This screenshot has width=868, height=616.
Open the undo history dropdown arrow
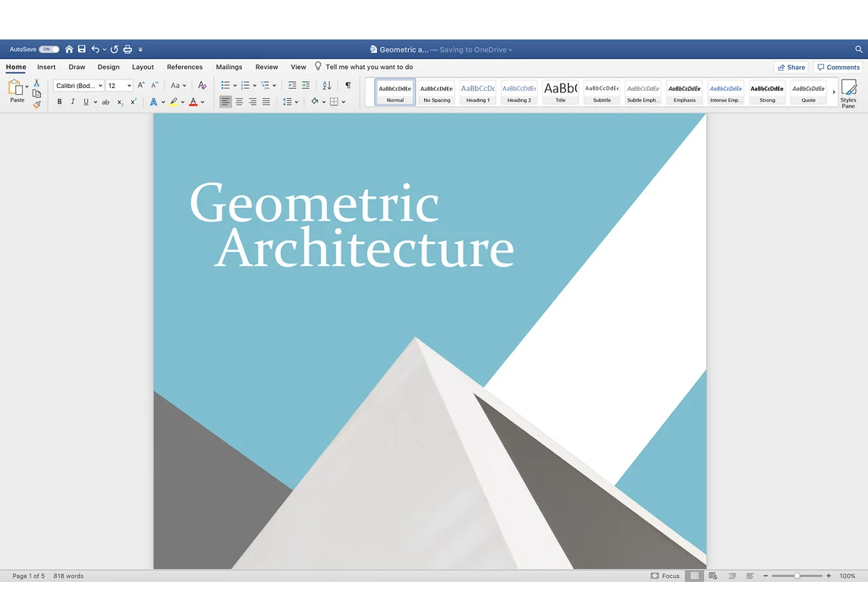click(104, 49)
